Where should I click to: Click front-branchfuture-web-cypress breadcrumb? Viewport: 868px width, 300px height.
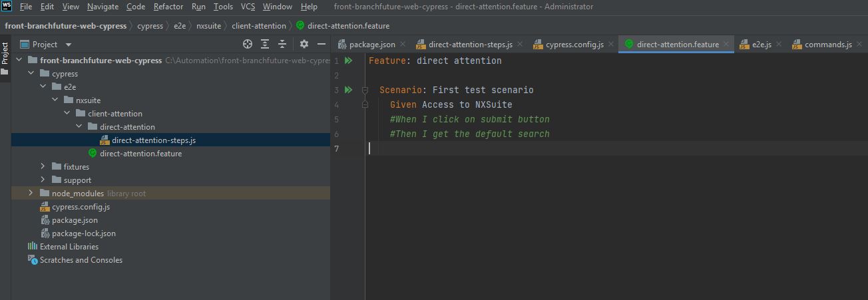tap(66, 26)
